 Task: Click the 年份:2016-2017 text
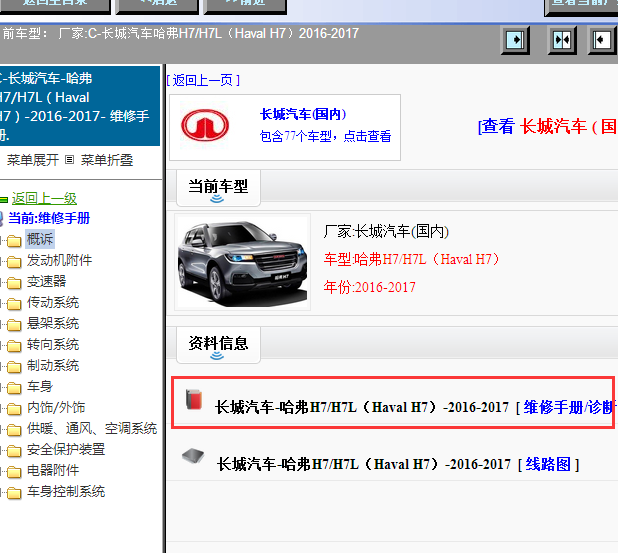coord(369,287)
